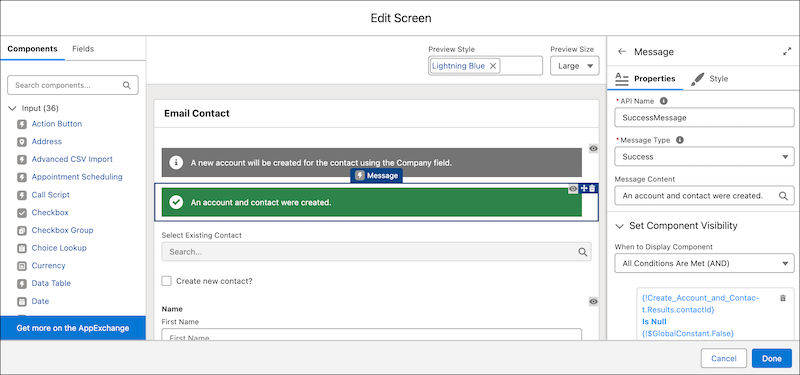This screenshot has width=800, height=375.
Task: Click the Done button
Action: click(771, 359)
